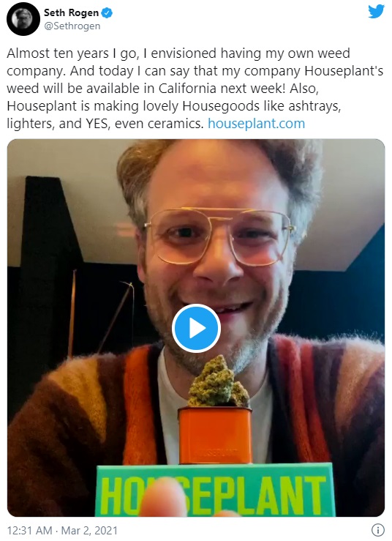Image resolution: width=392 pixels, height=541 pixels.
Task: Click the blue verified badge
Action: [x=107, y=13]
